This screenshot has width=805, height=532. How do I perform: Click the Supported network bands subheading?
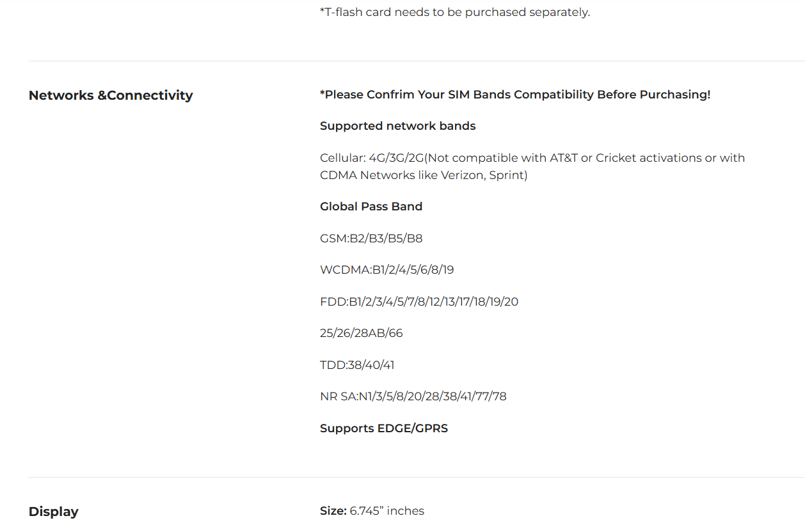point(398,126)
